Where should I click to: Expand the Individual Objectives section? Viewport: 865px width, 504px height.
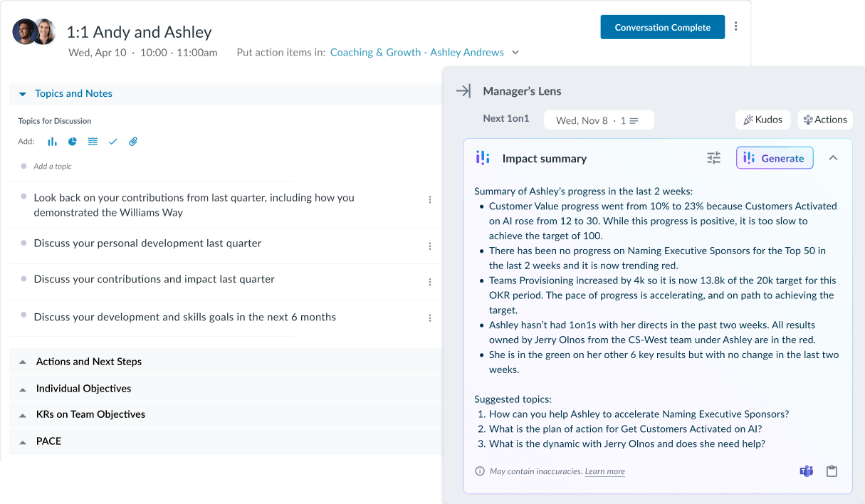(22, 389)
